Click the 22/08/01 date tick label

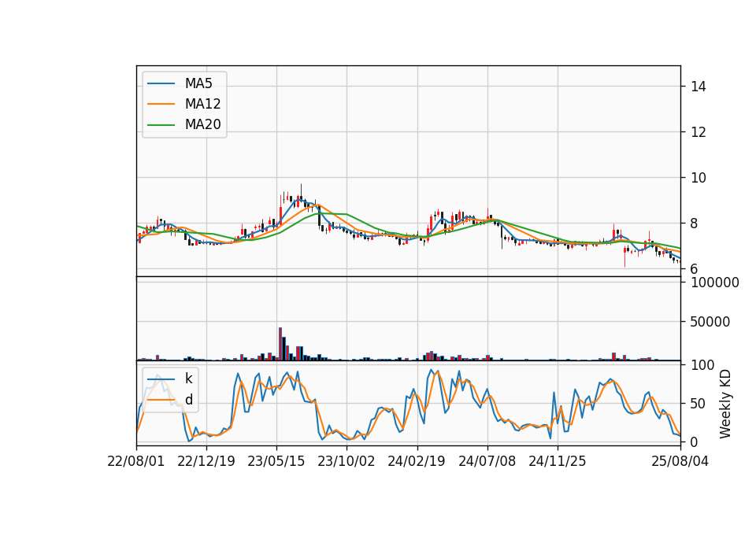(x=136, y=461)
